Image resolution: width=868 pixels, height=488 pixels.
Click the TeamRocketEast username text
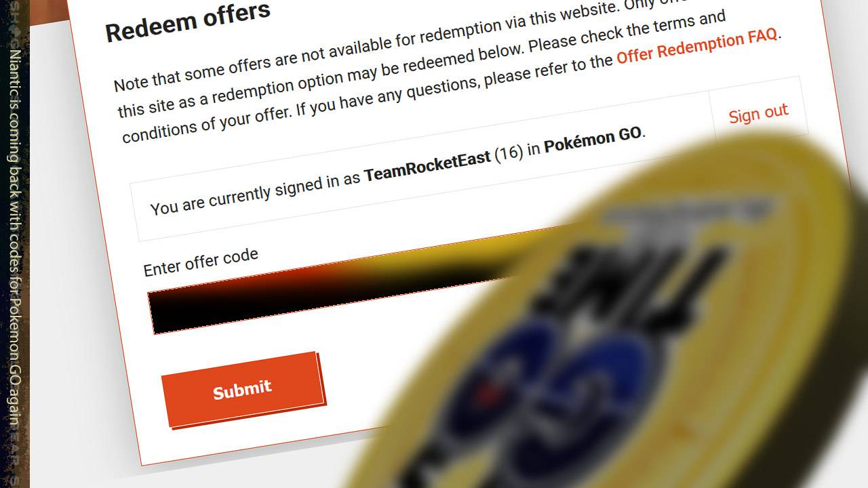tap(427, 167)
